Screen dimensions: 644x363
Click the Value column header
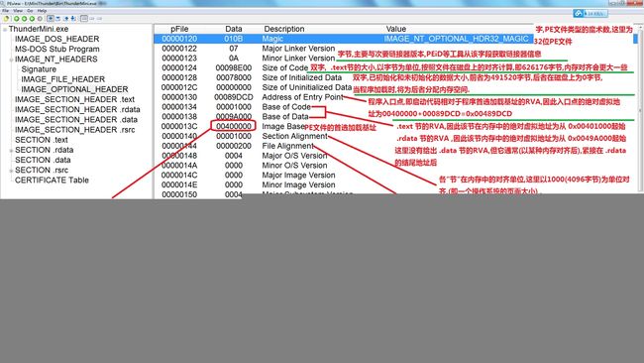(396, 29)
